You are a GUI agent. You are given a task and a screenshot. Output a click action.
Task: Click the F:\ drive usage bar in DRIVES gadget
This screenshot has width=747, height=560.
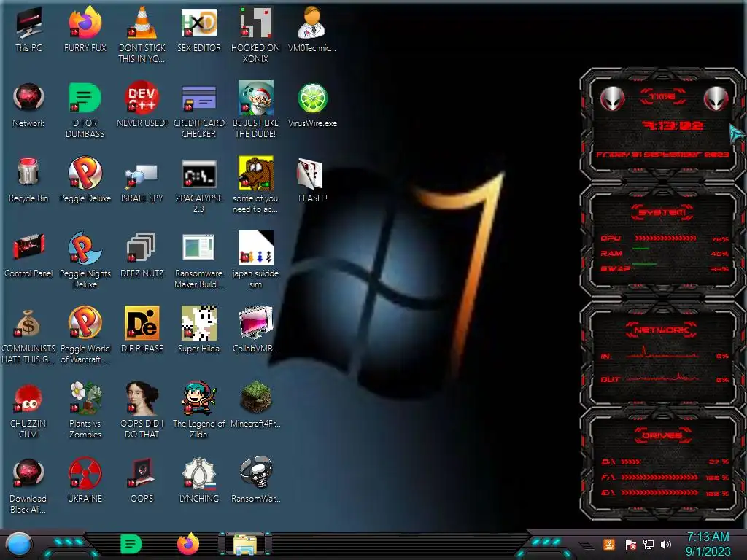pos(659,477)
